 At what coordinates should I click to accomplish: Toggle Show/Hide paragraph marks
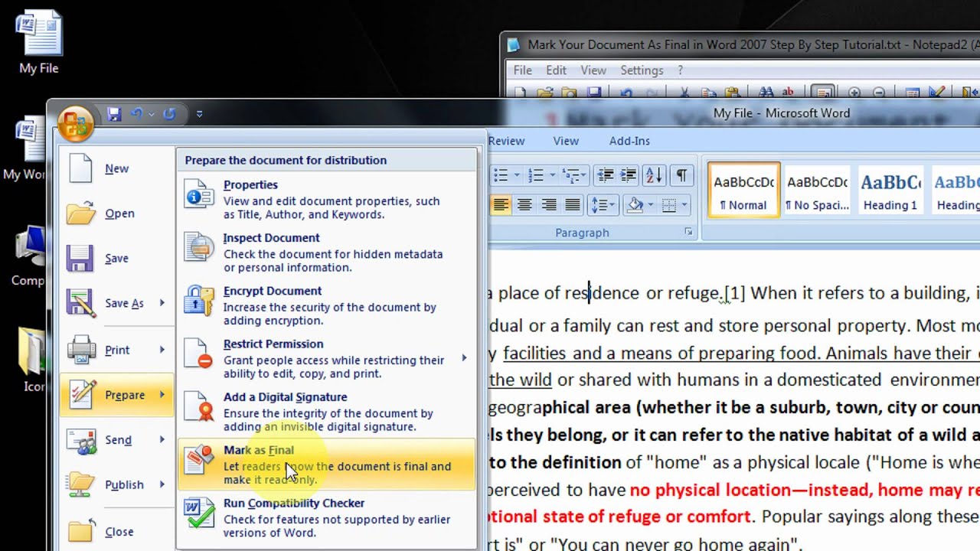[x=681, y=175]
